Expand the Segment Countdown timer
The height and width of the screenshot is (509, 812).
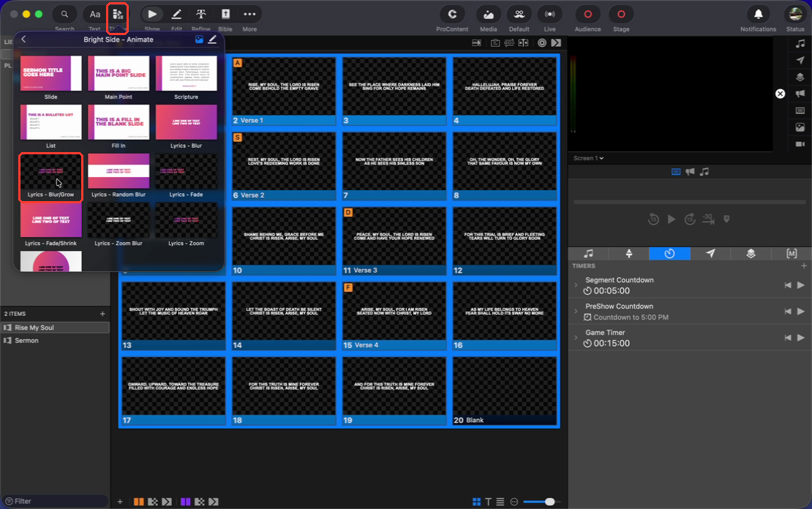click(576, 285)
